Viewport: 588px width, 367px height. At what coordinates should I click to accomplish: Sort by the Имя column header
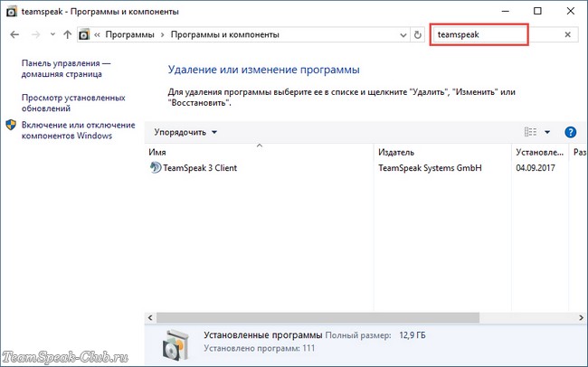pos(259,152)
